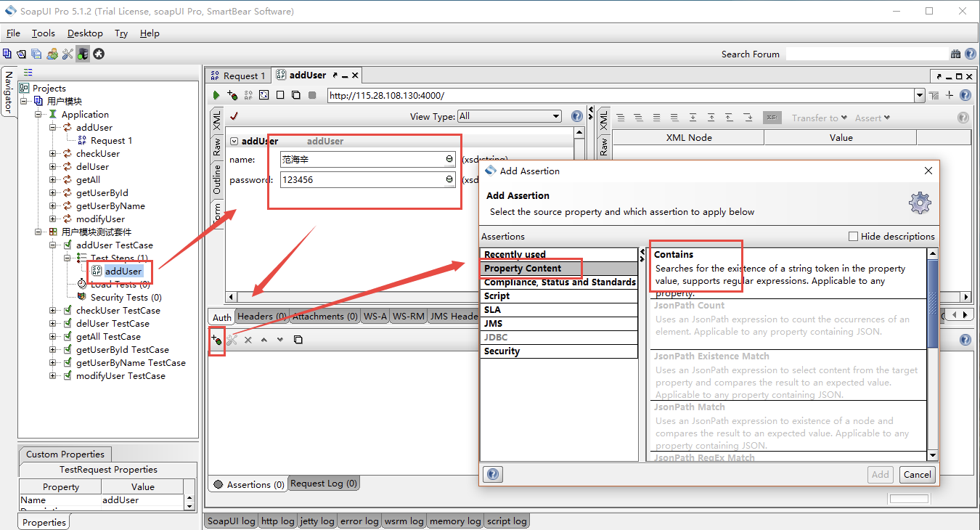Expand the modifyUser TestCase node
Image resolution: width=980 pixels, height=530 pixels.
pos(52,376)
